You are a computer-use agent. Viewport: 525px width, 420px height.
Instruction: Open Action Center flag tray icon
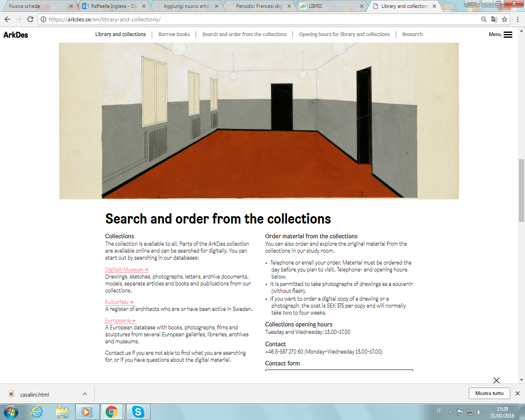pos(460,412)
